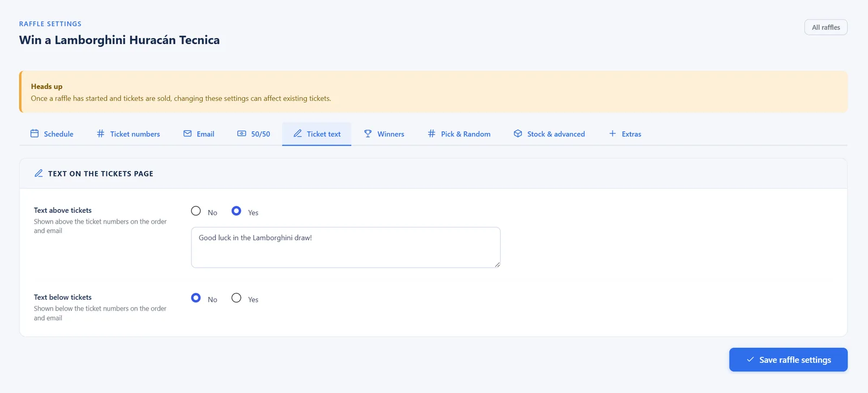The height and width of the screenshot is (393, 868).
Task: Click the warning sentence starting "Once a raffle has started"
Action: coord(181,99)
